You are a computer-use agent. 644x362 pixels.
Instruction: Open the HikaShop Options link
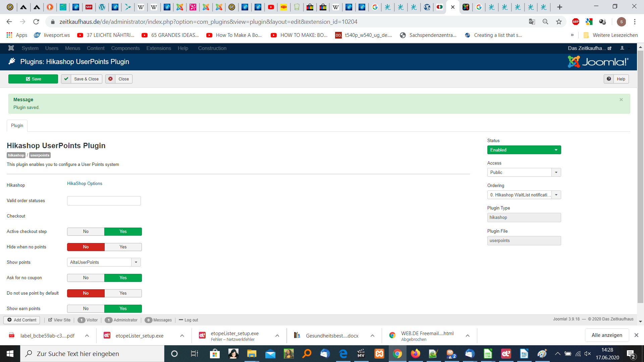point(85,183)
